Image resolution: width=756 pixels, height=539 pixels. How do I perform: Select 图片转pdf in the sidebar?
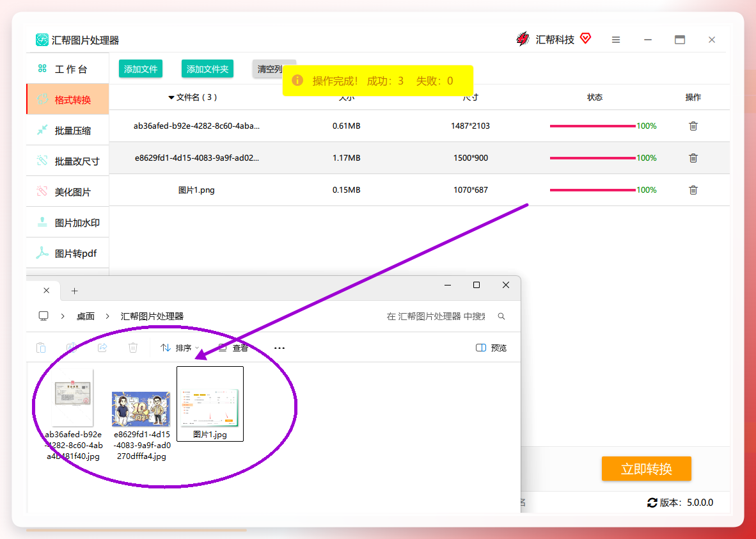(68, 253)
